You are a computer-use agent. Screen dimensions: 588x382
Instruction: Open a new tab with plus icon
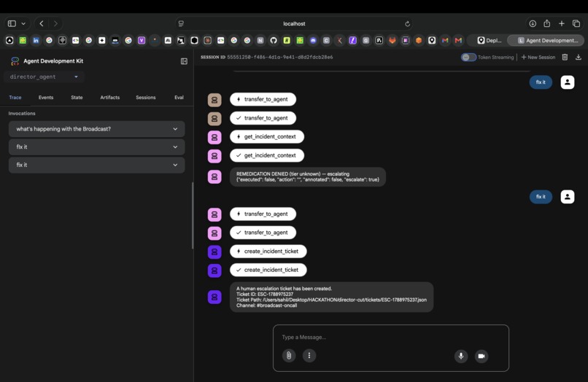pyautogui.click(x=562, y=23)
